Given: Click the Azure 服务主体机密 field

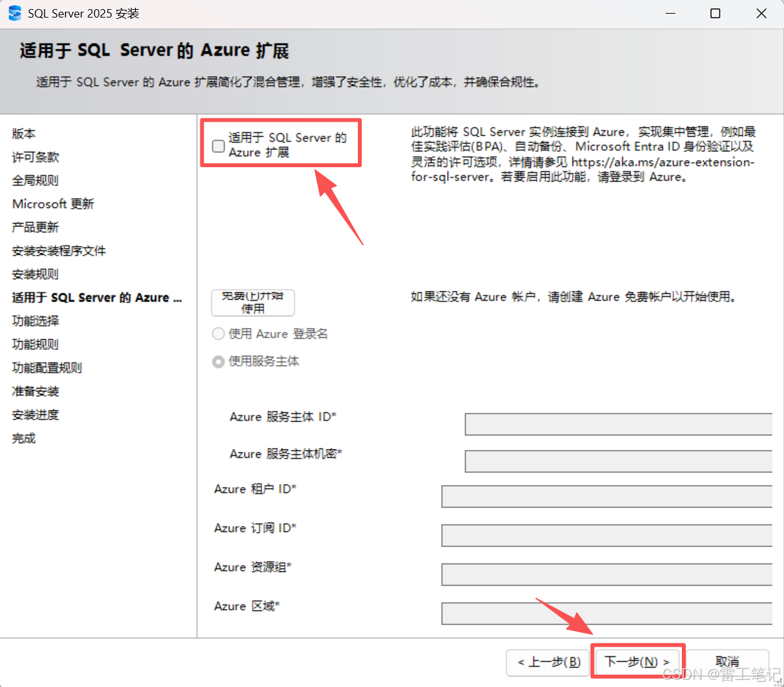Looking at the screenshot, I should coord(619,461).
